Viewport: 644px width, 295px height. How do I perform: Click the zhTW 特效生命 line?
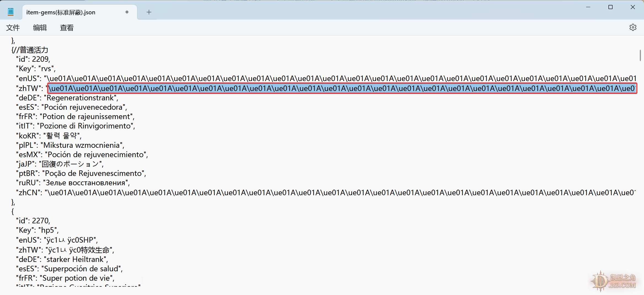[65, 250]
